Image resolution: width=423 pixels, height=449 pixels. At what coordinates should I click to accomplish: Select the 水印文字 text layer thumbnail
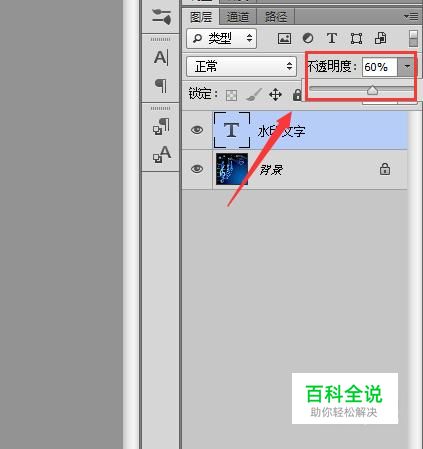[x=232, y=130]
